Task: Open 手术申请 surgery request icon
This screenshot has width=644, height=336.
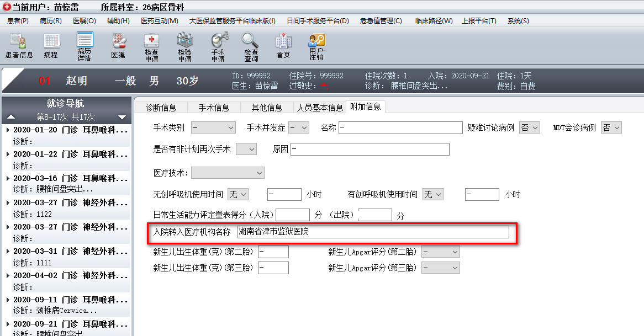Action: coord(218,46)
